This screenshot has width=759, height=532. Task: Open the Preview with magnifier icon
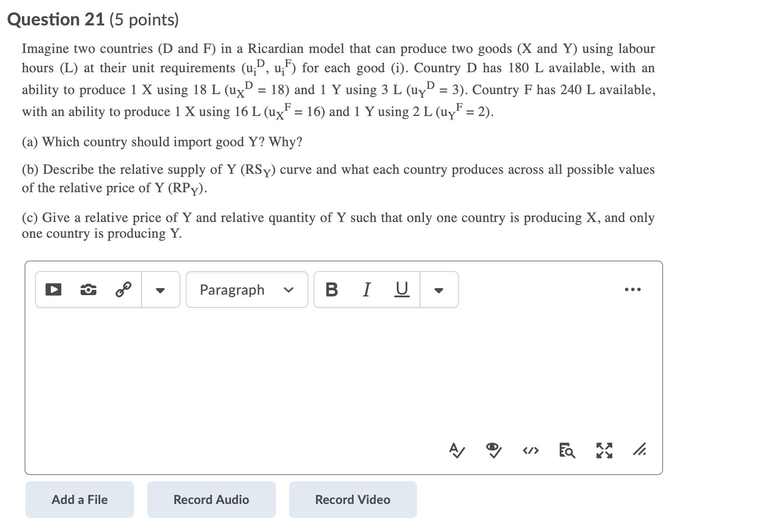pos(566,449)
